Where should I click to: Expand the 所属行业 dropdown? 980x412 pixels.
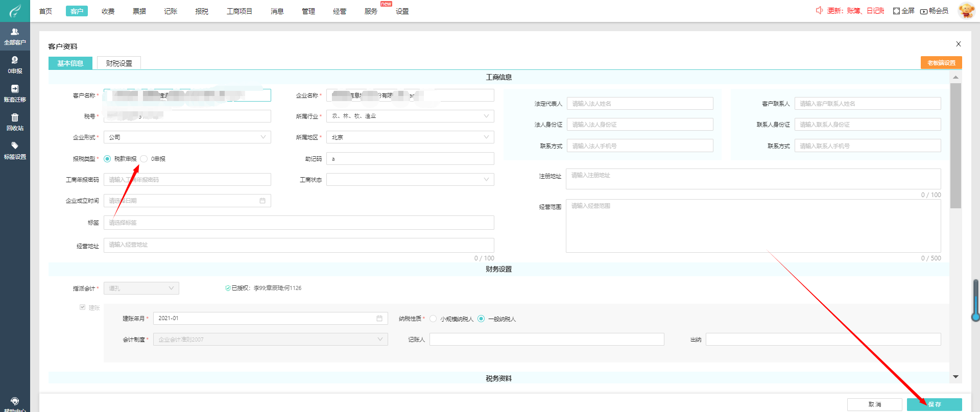410,116
